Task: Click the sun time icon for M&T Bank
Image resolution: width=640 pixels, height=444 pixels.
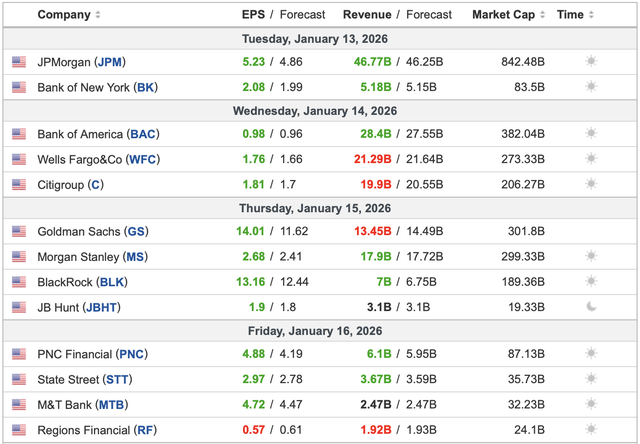Action: point(591,404)
